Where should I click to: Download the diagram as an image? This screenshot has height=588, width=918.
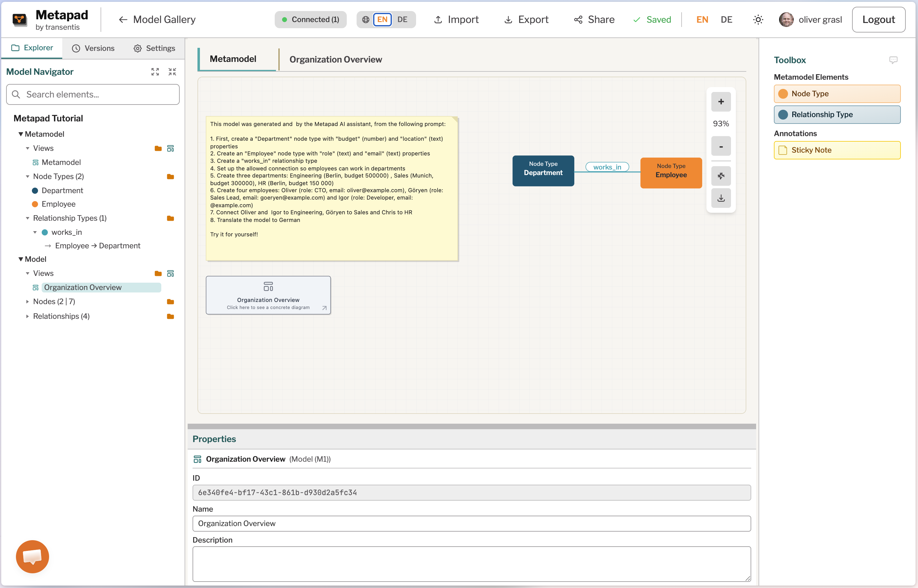(721, 198)
